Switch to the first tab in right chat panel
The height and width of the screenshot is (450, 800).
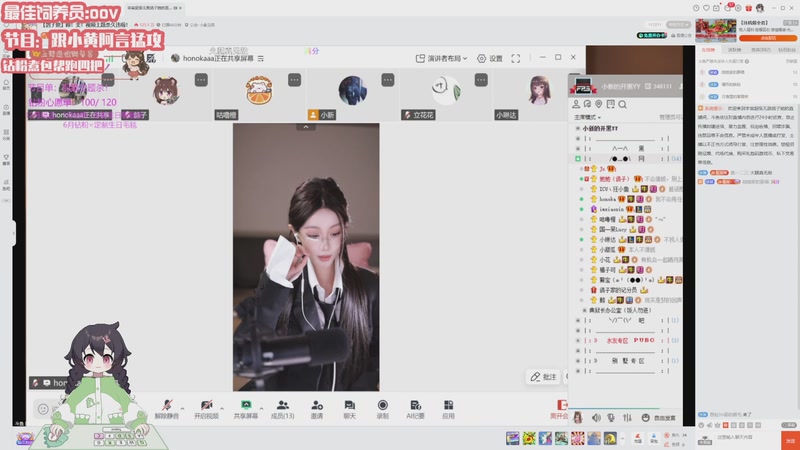coord(708,50)
